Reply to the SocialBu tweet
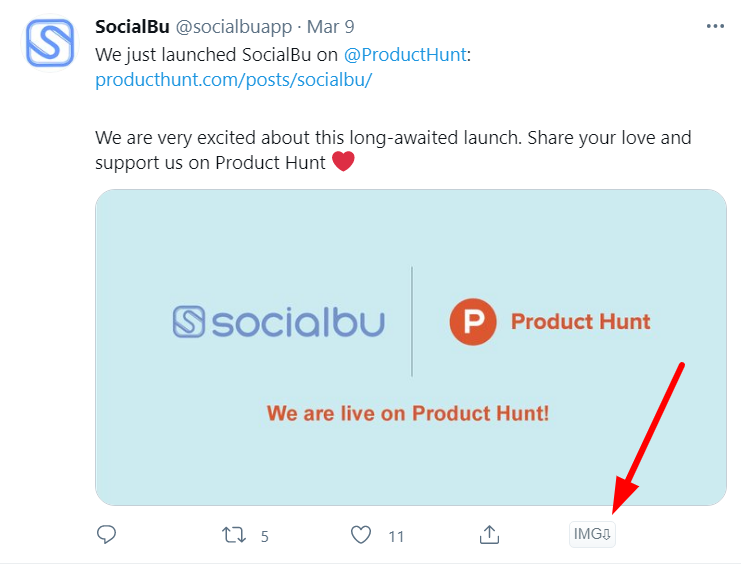Image resolution: width=741 pixels, height=565 pixels. [x=107, y=535]
